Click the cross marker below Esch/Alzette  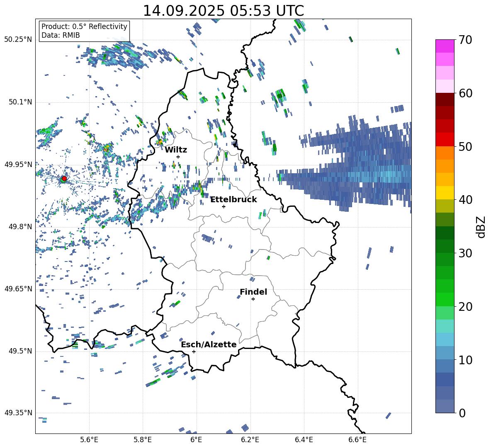pyautogui.click(x=194, y=351)
